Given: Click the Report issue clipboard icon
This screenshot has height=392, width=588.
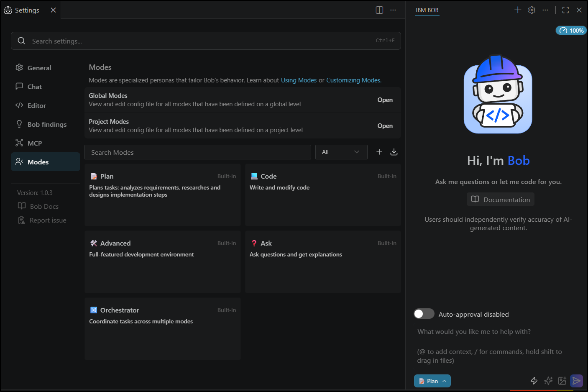Looking at the screenshot, I should point(21,220).
